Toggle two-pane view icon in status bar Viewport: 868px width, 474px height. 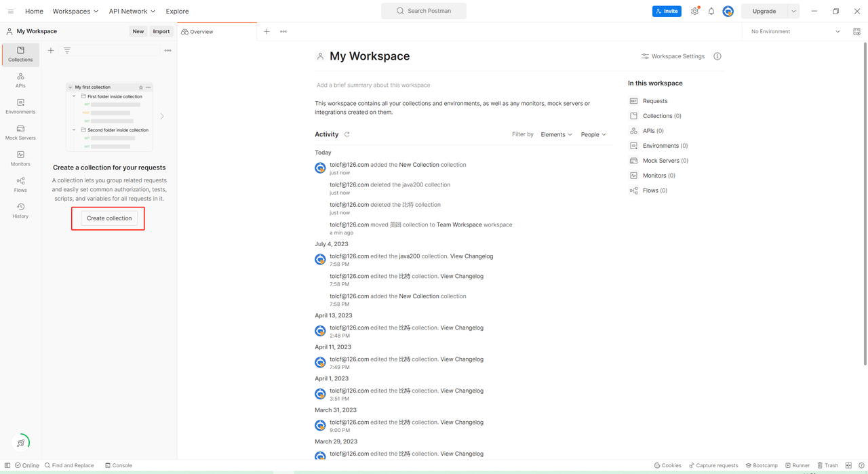(x=848, y=465)
